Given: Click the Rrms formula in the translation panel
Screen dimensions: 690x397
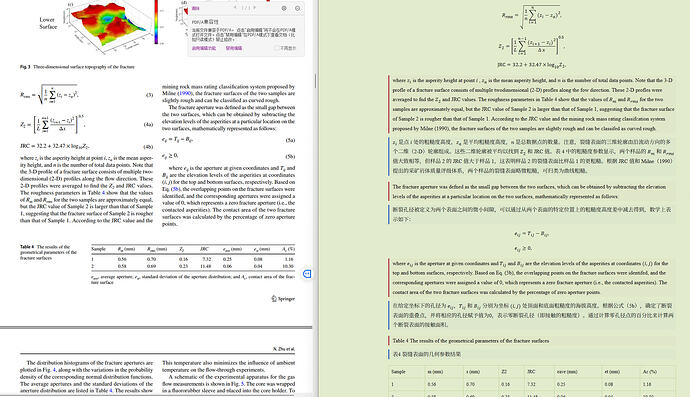Looking at the screenshot, I should (531, 17).
